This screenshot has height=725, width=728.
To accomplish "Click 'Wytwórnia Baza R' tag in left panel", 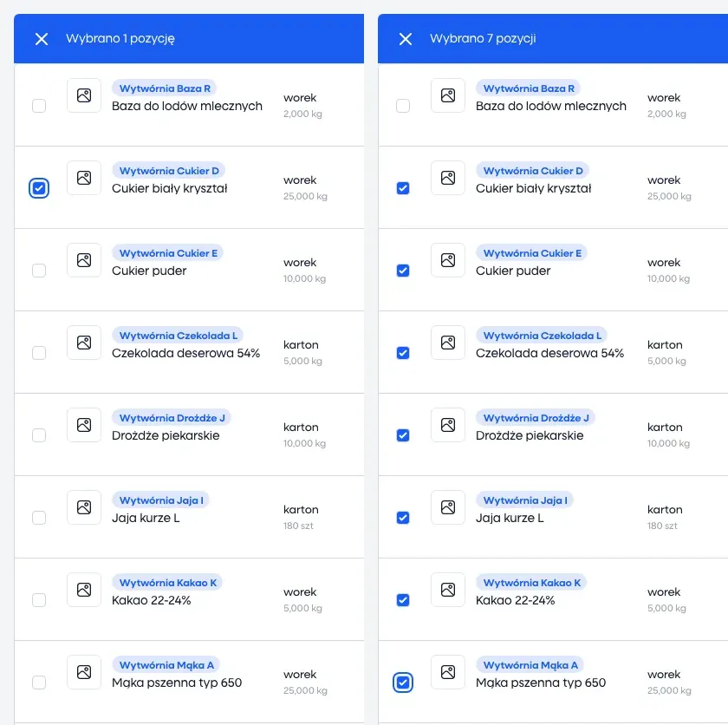I will click(165, 88).
